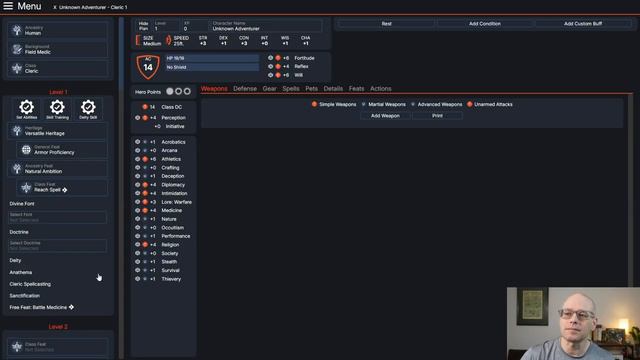Switch to the Defense tab
This screenshot has height=360, width=640.
coord(245,89)
